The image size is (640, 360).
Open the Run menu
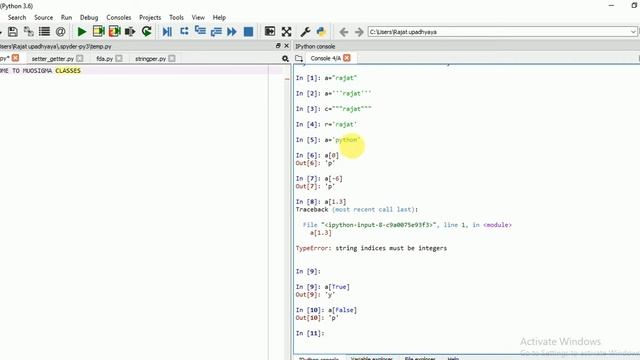click(66, 18)
